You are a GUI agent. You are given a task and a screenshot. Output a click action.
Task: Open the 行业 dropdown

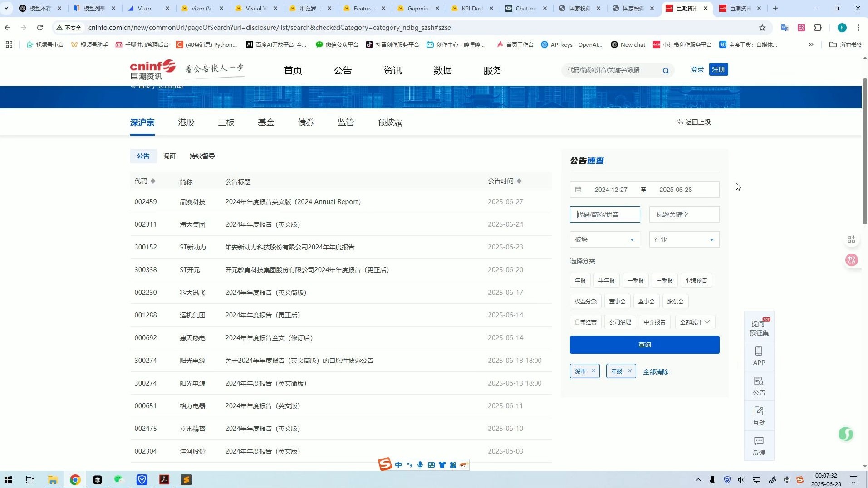point(684,239)
